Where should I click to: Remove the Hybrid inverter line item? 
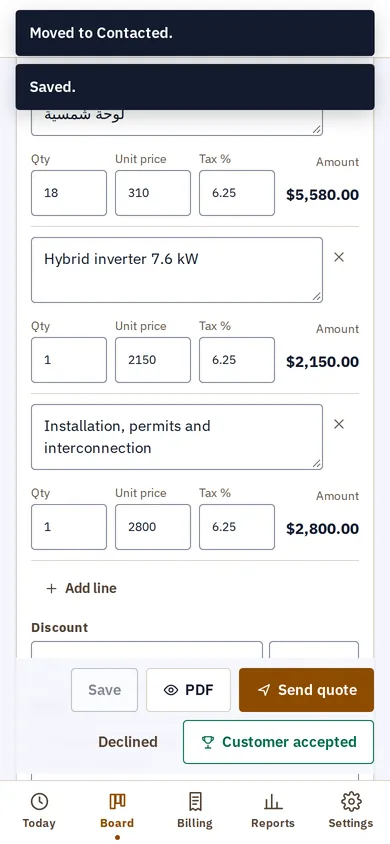(x=339, y=257)
